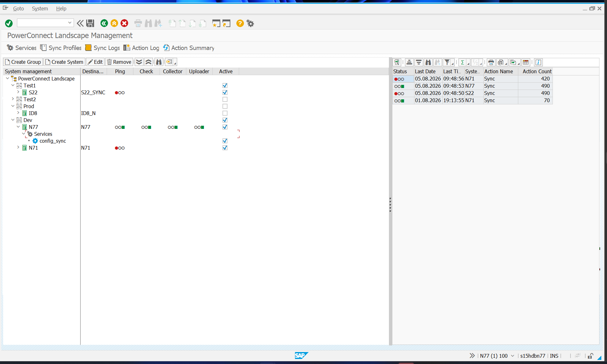Click Expand All double-chevron down icon
The width and height of the screenshot is (607, 364).
139,62
